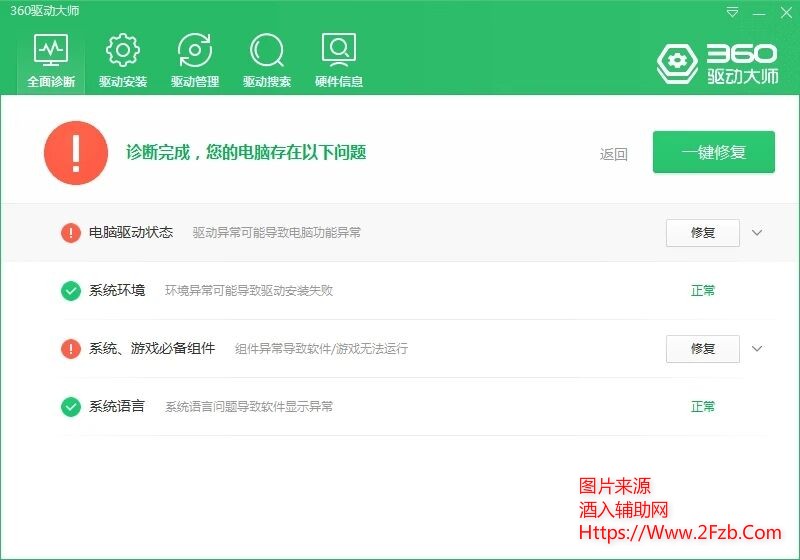Click the 一键修复 one-click repair button
Screen dimensions: 800x560
click(714, 152)
